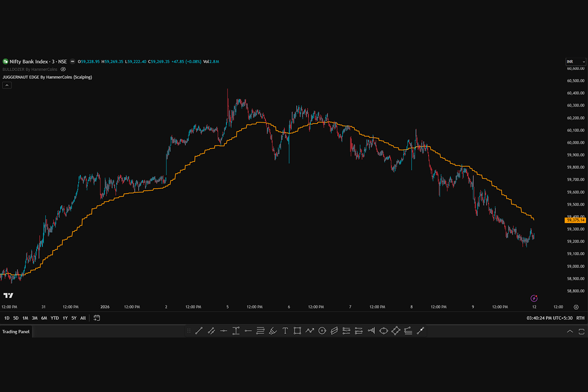The image size is (588, 392).
Task: Select the Trend Line drawing tool
Action: [x=199, y=331]
